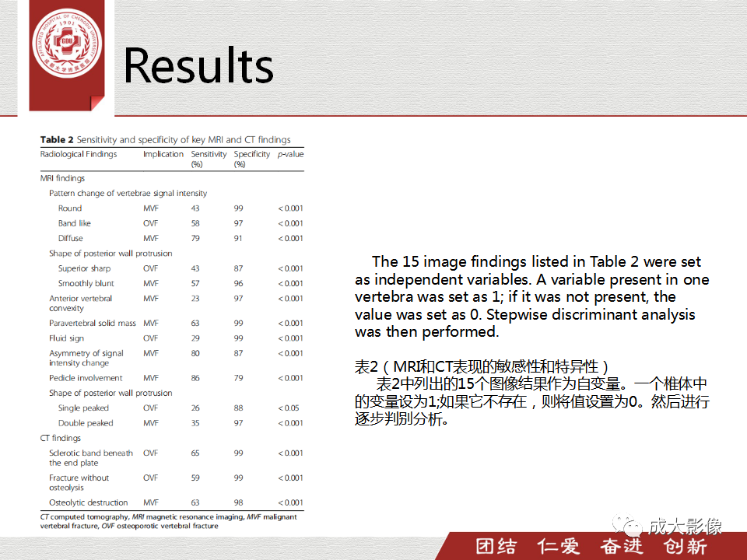Select the 'MRI findings' section row
747x560 pixels.
click(62, 177)
